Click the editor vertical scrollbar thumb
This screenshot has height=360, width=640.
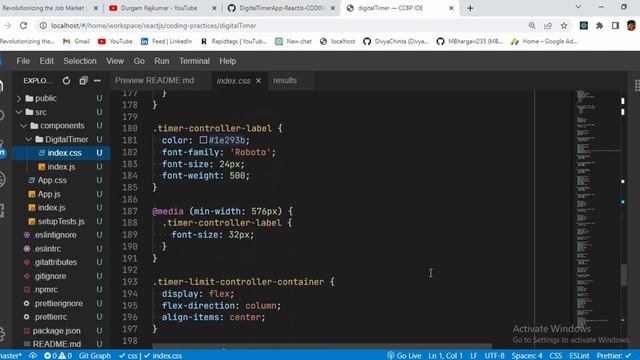click(624, 275)
